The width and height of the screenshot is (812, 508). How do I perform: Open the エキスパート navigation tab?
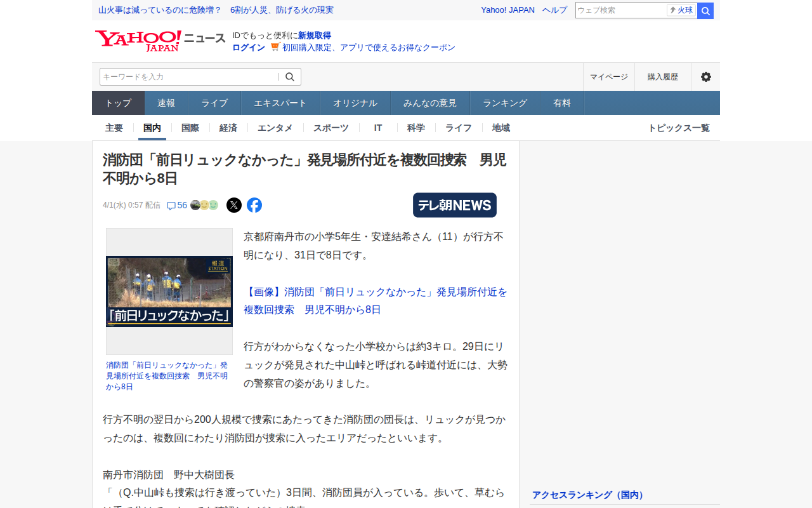280,103
